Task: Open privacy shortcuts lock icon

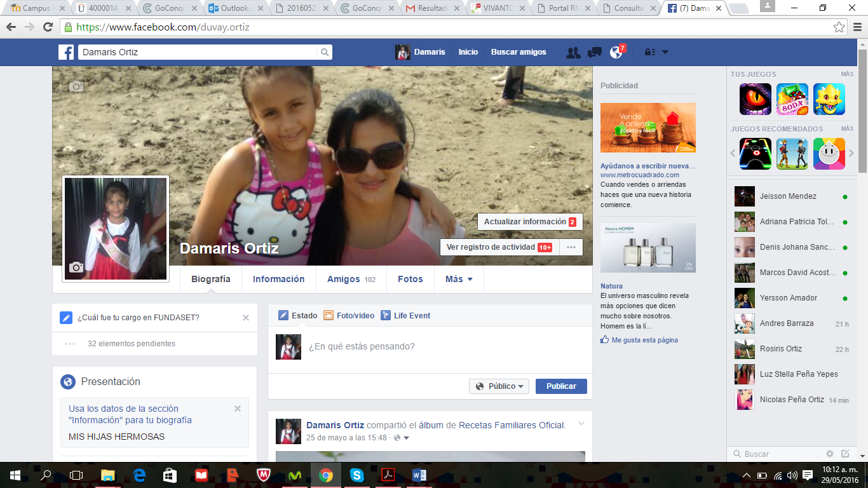Action: [649, 53]
